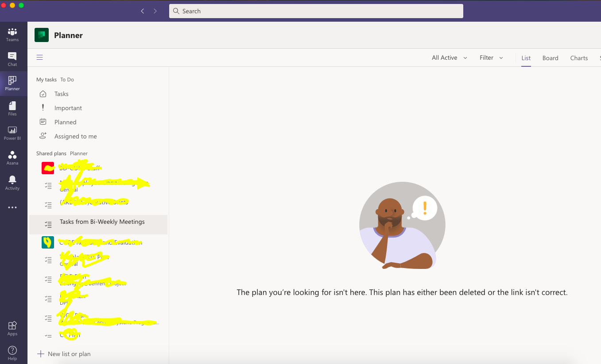The width and height of the screenshot is (601, 364).
Task: Click the green Planner logo icon
Action: tap(42, 35)
